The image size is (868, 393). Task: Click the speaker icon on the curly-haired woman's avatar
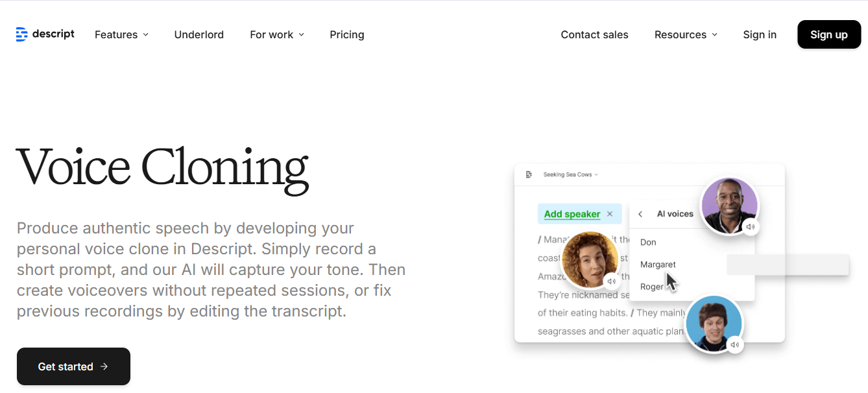[611, 281]
